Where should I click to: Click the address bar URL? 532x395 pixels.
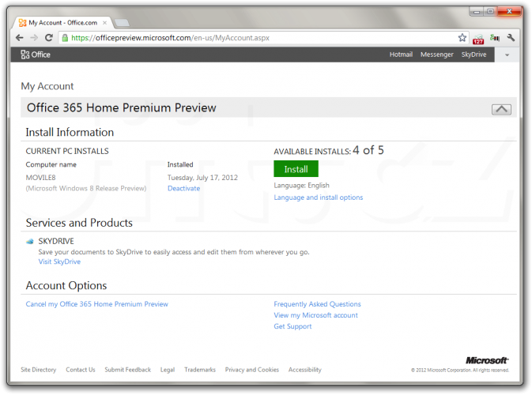click(x=170, y=38)
